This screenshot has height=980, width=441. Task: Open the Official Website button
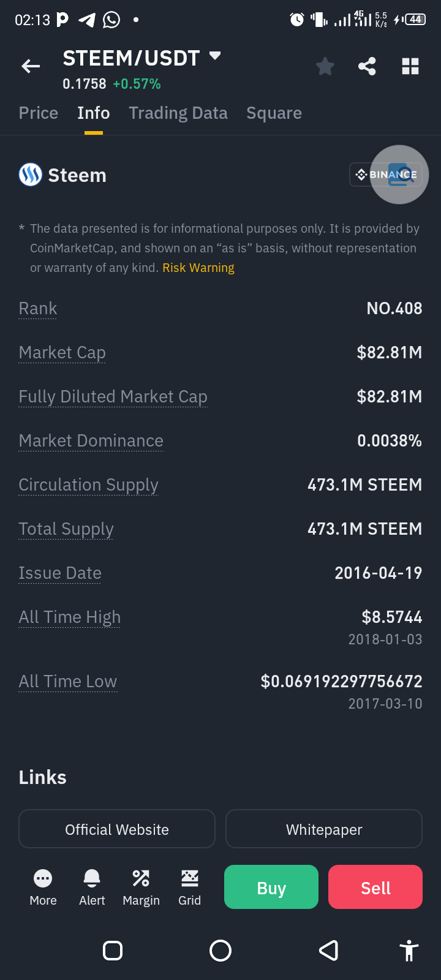[x=117, y=829]
